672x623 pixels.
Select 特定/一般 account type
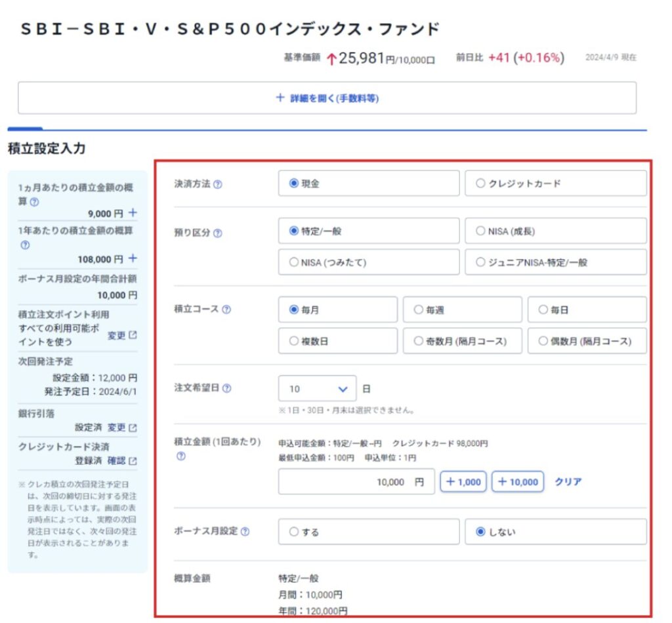(369, 231)
